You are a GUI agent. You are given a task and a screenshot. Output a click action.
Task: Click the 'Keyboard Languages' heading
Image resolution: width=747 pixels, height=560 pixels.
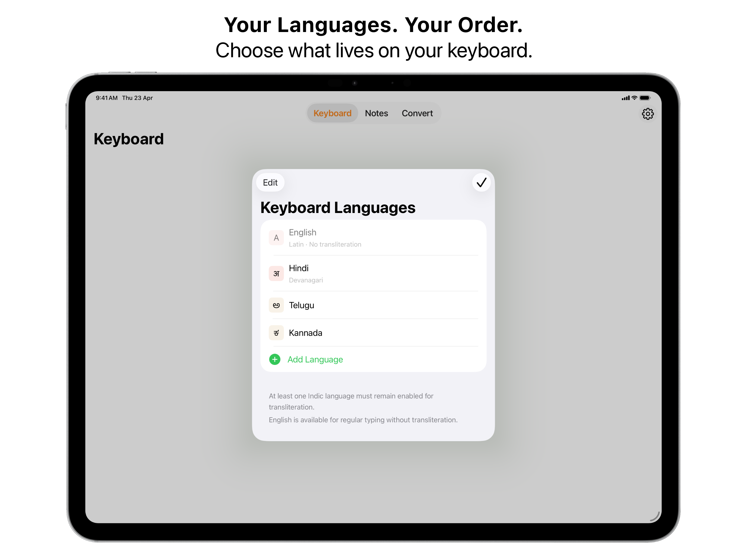pyautogui.click(x=338, y=208)
